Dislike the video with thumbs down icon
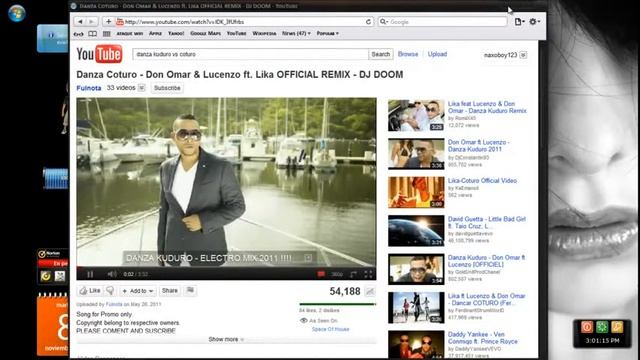 coord(110,291)
